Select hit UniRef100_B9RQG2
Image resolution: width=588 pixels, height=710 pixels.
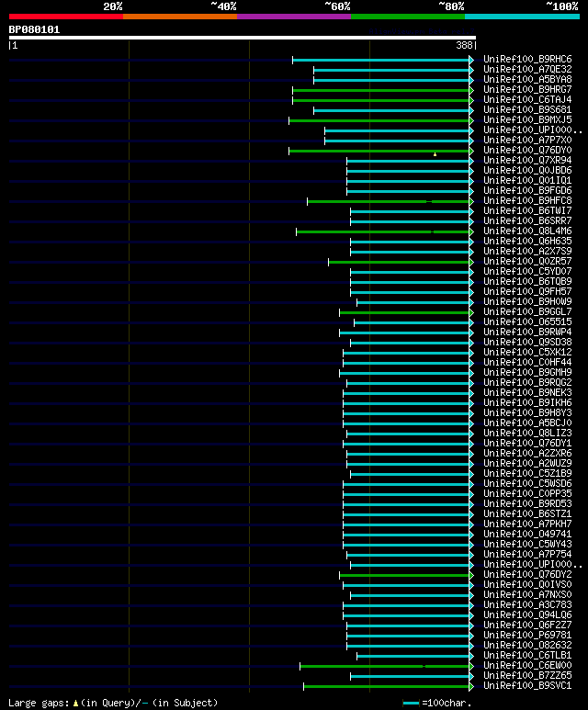[527, 383]
